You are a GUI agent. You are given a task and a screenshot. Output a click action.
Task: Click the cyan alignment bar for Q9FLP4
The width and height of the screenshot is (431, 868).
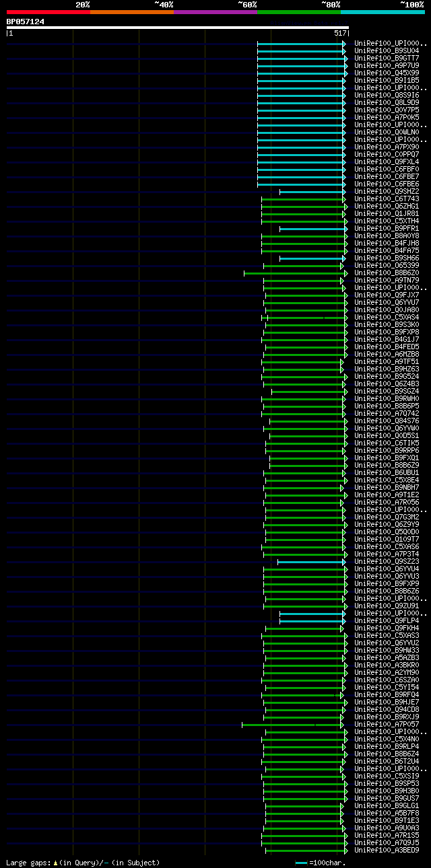click(x=312, y=621)
